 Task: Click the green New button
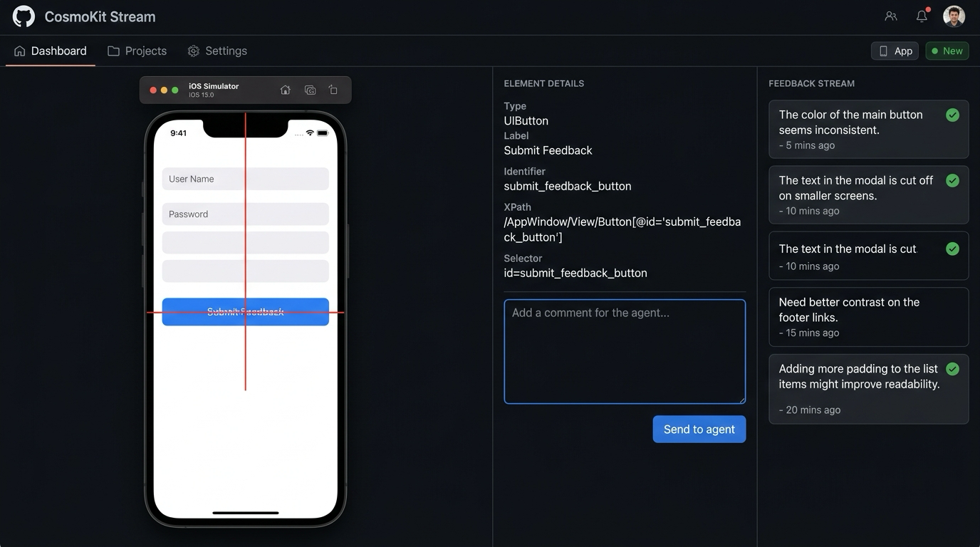[x=947, y=51]
